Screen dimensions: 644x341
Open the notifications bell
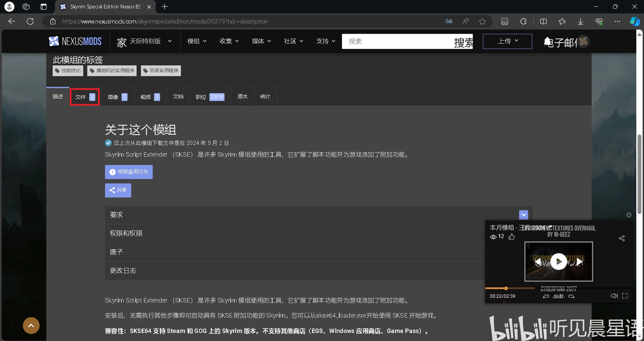point(547,42)
